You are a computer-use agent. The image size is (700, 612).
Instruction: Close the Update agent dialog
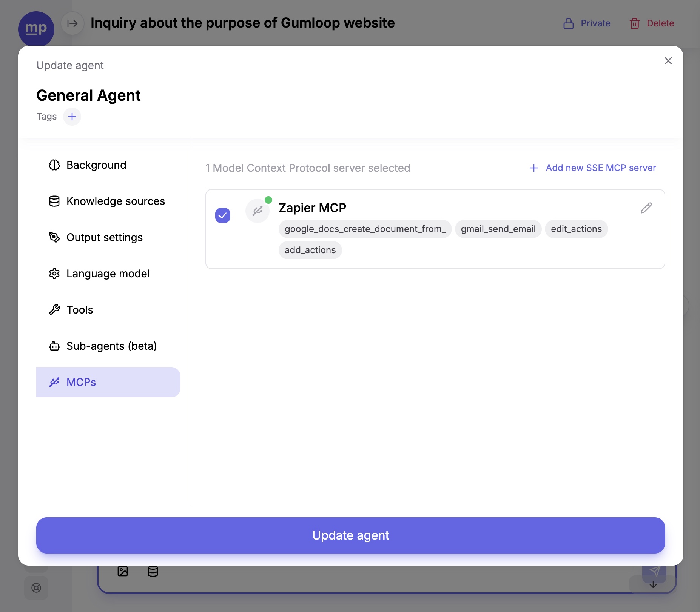(668, 61)
